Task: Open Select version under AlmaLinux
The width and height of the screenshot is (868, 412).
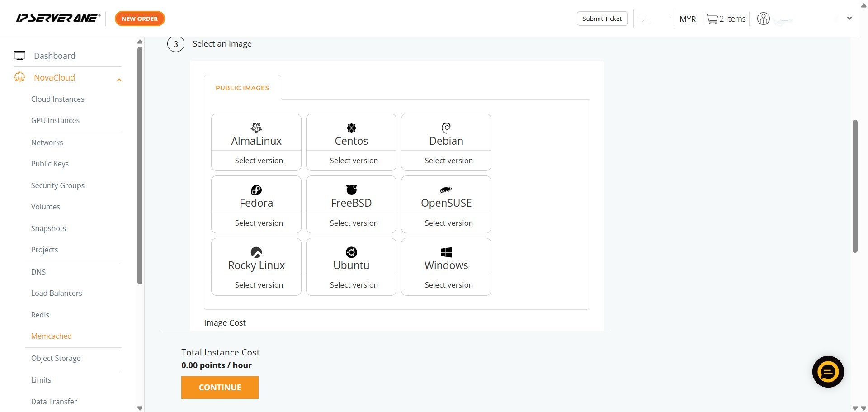Action: [x=259, y=161]
